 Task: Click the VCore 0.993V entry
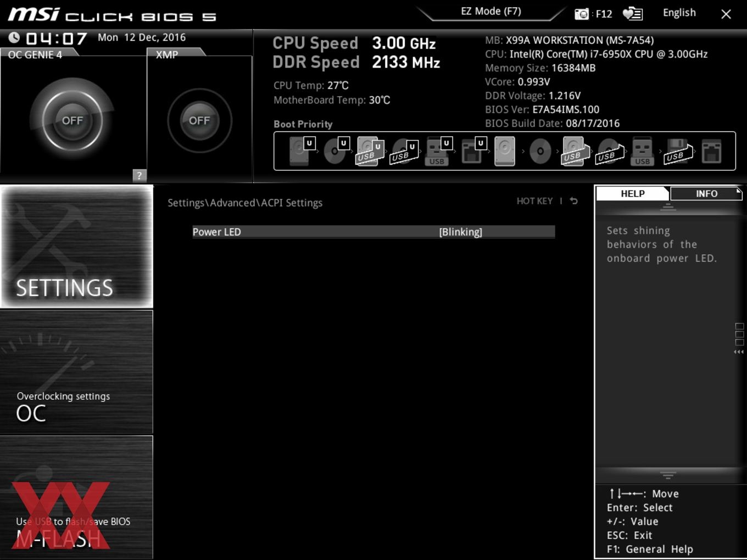click(517, 82)
